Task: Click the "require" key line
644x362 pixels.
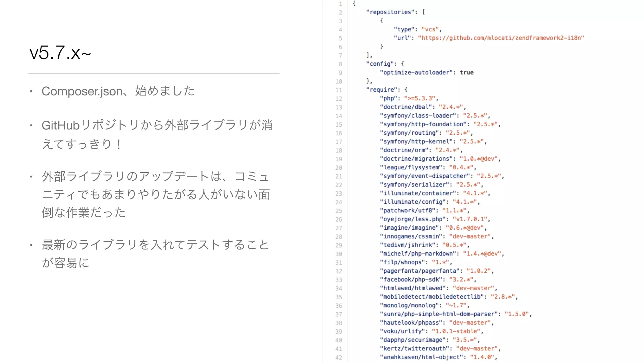Action: tap(386, 90)
